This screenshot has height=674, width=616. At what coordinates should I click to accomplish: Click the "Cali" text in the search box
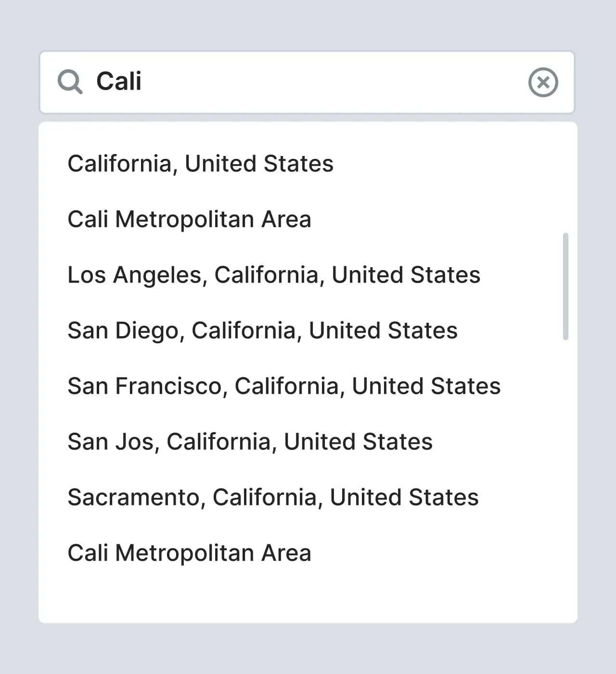click(x=119, y=81)
